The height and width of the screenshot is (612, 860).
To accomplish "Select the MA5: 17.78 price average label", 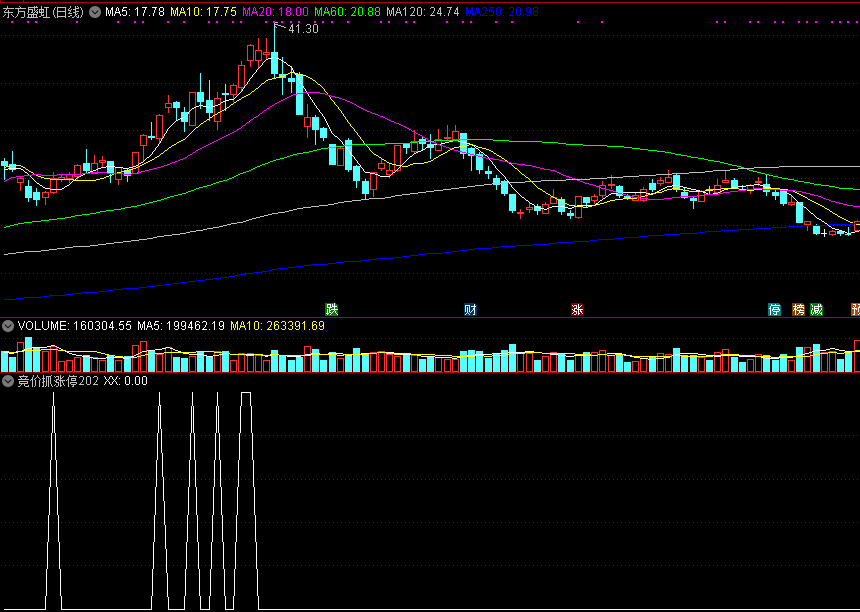I will [x=135, y=12].
